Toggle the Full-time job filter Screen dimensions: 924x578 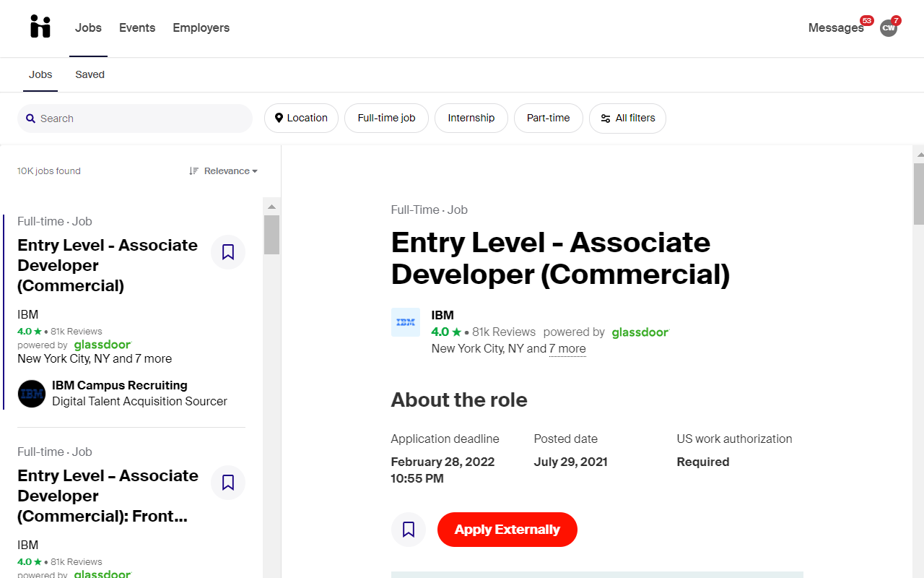(386, 118)
